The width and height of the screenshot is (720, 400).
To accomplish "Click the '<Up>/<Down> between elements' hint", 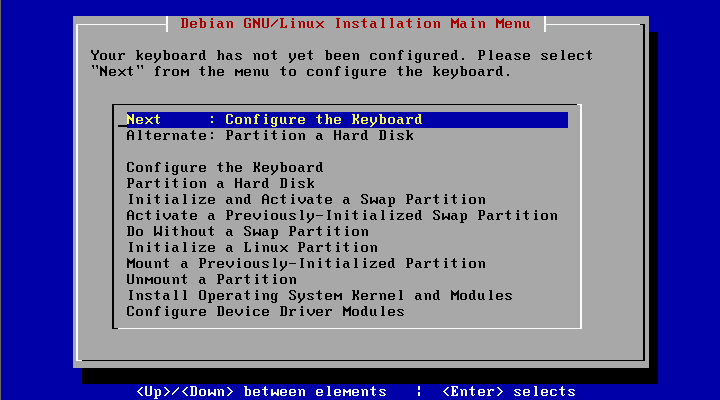I will [262, 392].
